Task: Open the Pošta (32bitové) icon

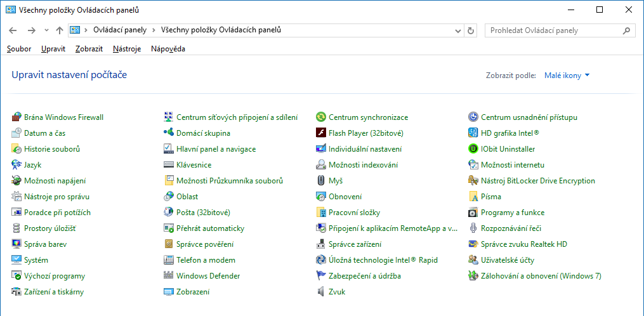Action: 169,213
